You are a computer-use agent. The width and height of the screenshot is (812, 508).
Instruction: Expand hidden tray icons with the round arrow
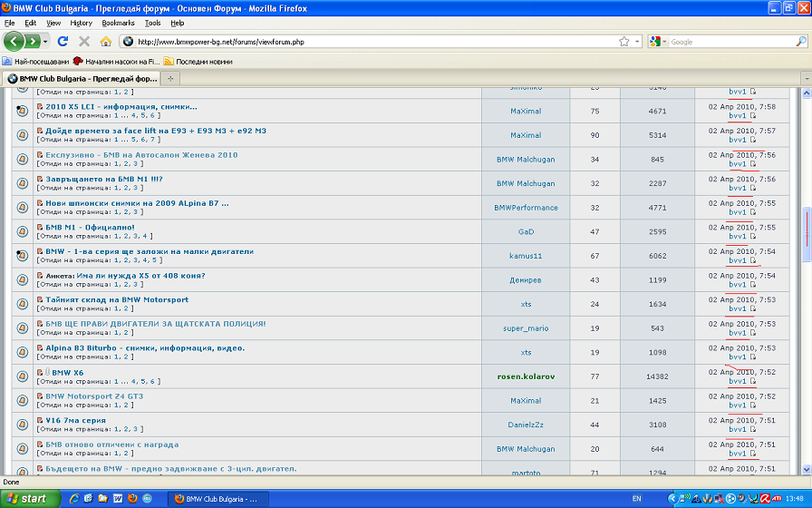point(673,499)
